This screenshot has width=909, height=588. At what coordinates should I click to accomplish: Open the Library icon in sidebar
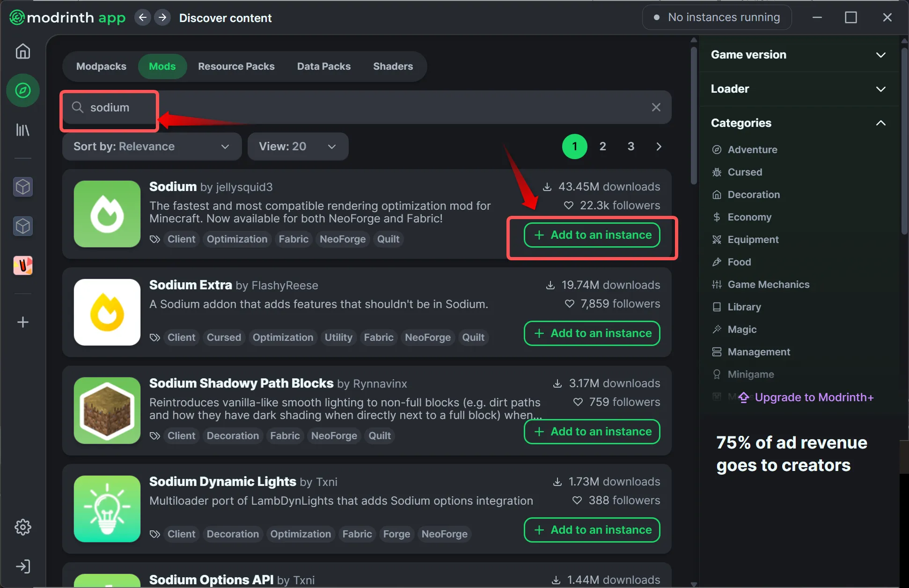click(22, 130)
